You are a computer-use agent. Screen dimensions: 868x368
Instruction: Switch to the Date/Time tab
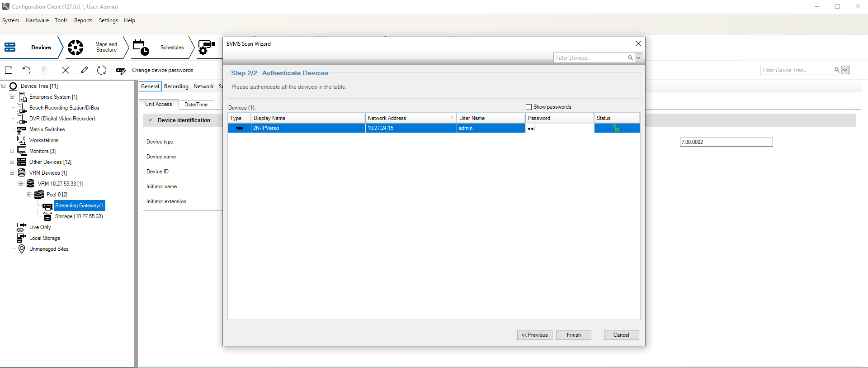196,105
